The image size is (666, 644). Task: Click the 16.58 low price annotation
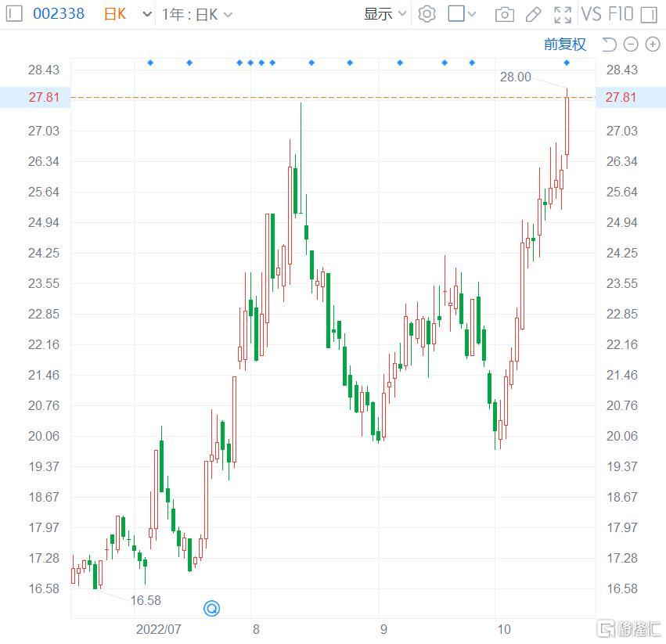tap(146, 600)
